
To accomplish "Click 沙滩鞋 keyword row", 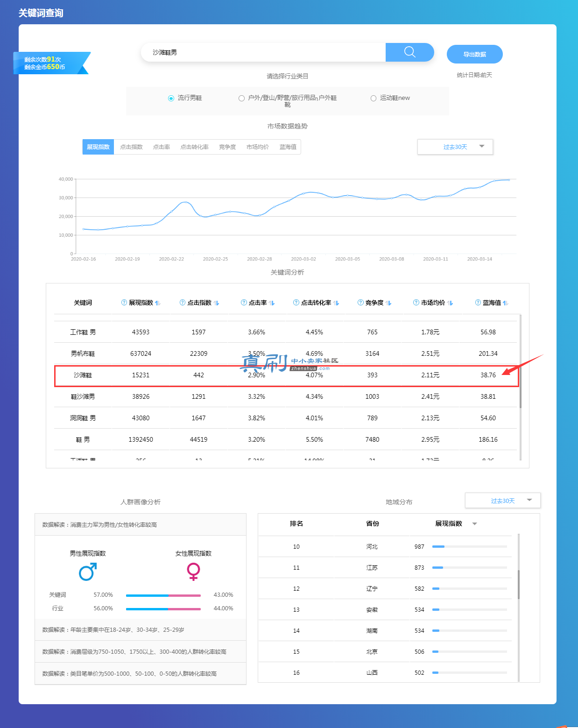I will (x=286, y=375).
